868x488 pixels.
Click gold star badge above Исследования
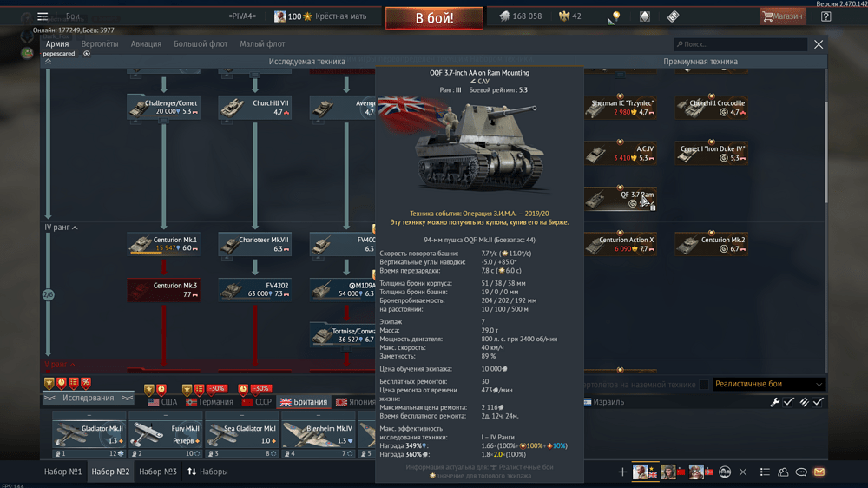[x=49, y=383]
